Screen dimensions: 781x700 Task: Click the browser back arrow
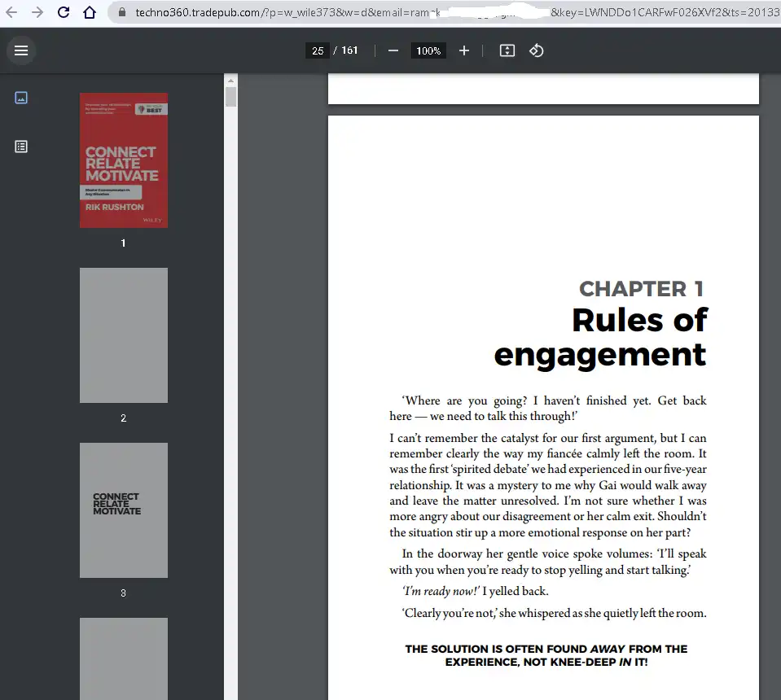click(x=11, y=12)
